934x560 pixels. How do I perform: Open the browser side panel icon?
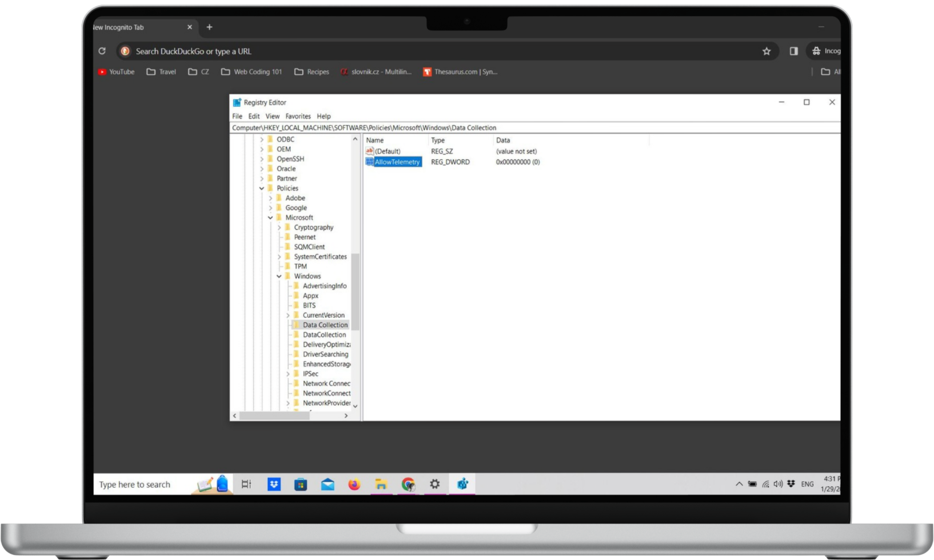pos(794,51)
